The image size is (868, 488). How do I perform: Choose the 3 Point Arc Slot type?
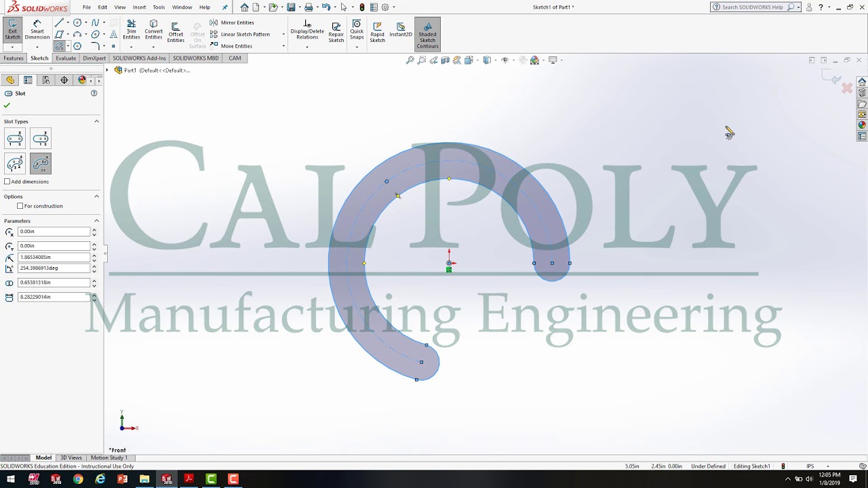click(x=14, y=163)
